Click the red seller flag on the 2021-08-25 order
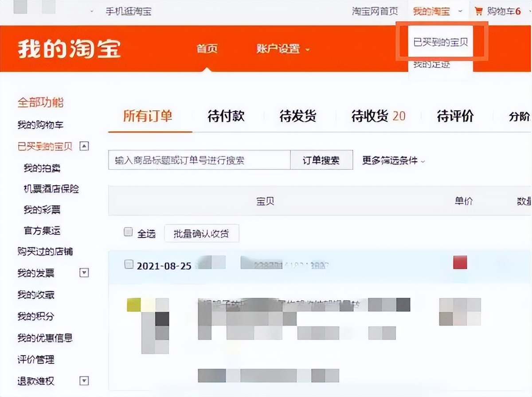 (x=458, y=263)
